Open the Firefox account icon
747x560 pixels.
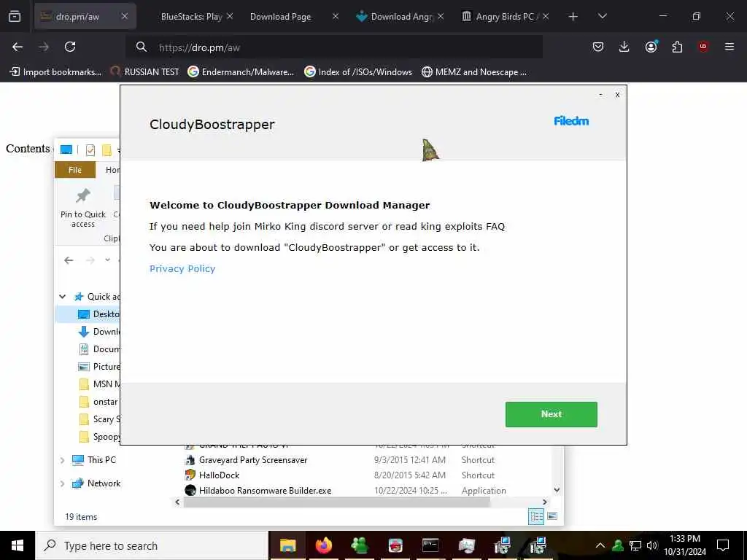coord(651,47)
